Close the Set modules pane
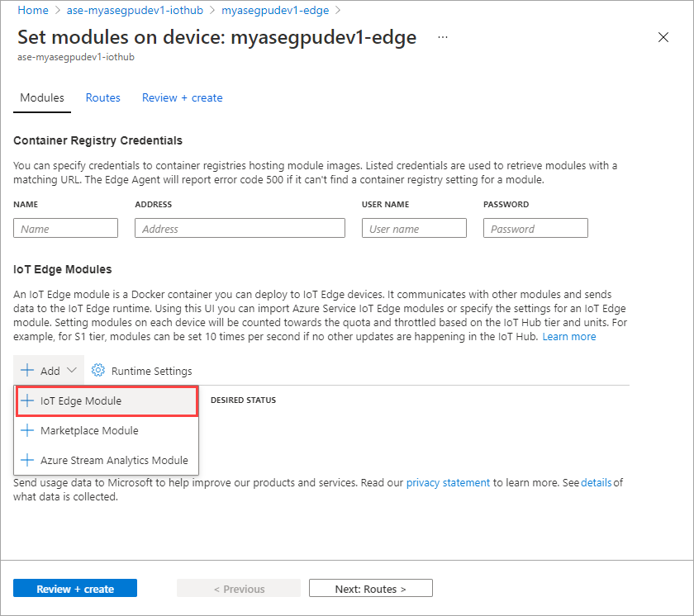 click(x=663, y=37)
